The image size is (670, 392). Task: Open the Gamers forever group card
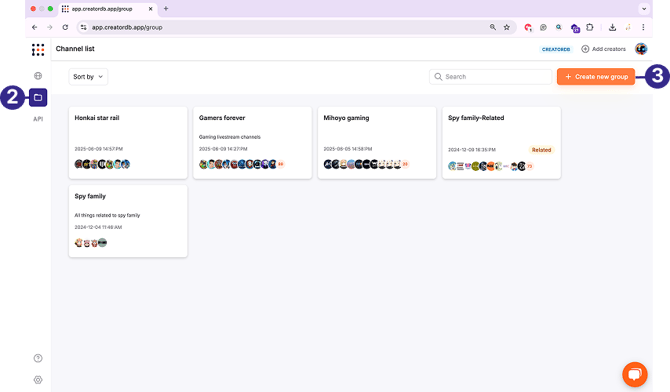pyautogui.click(x=253, y=143)
